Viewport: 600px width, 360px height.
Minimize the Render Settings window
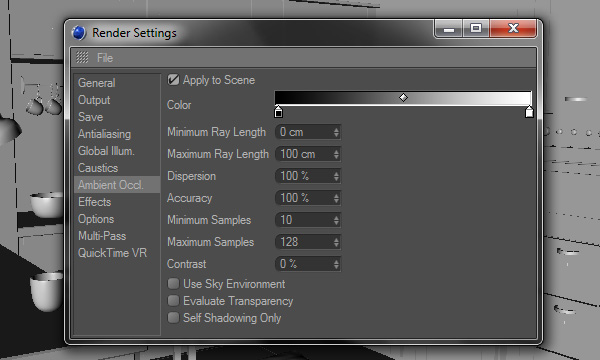pyautogui.click(x=449, y=29)
